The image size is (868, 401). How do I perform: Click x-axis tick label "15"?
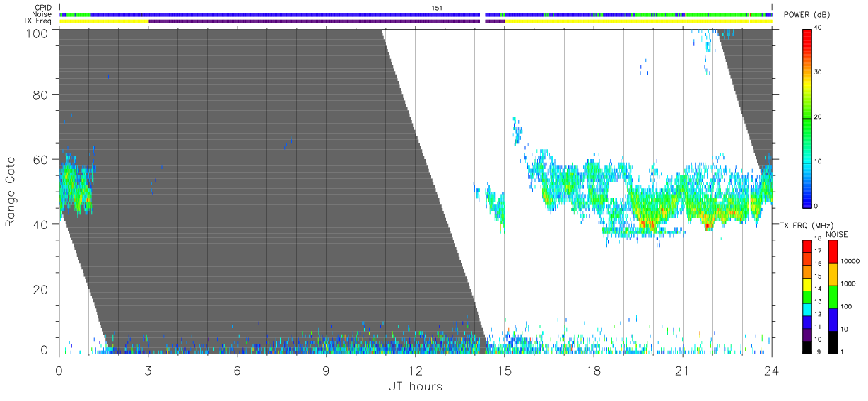pyautogui.click(x=504, y=371)
